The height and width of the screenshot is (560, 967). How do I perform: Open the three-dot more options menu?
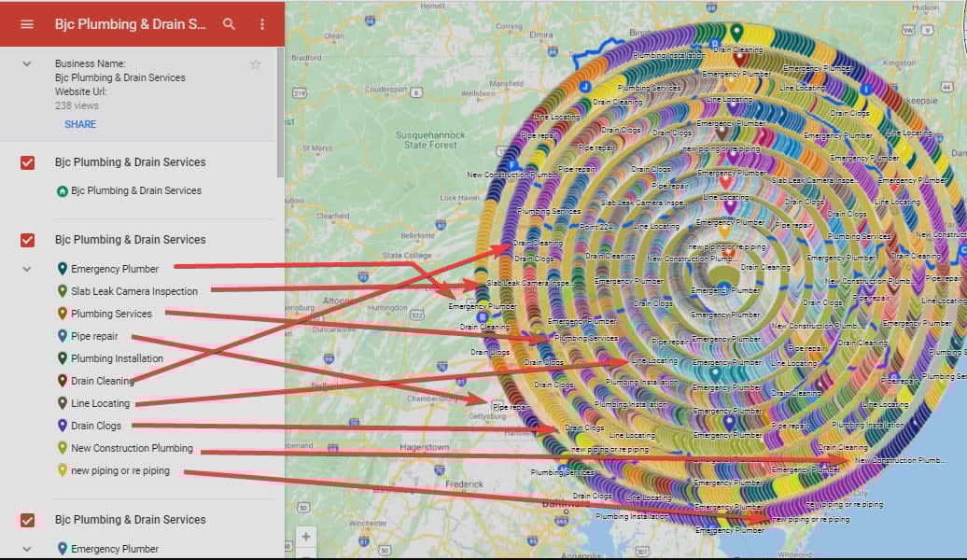262,23
